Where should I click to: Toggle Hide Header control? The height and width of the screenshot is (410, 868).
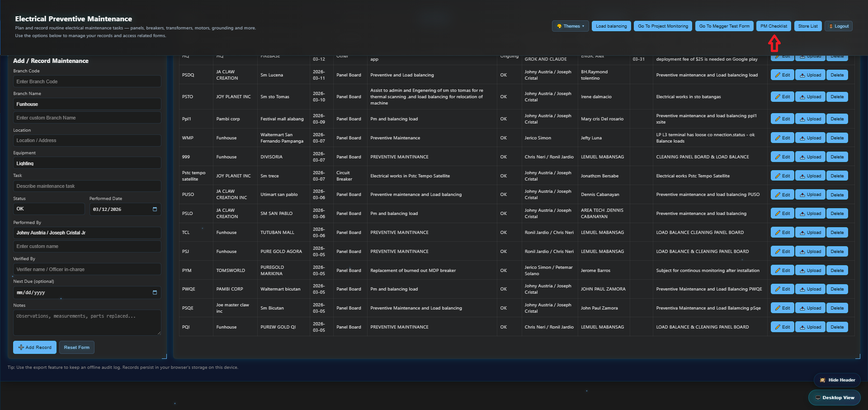pos(837,380)
